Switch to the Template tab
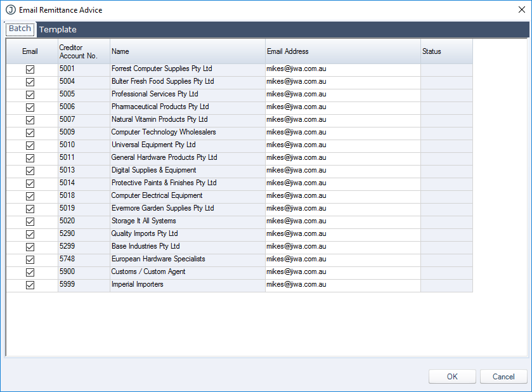 pos(58,29)
